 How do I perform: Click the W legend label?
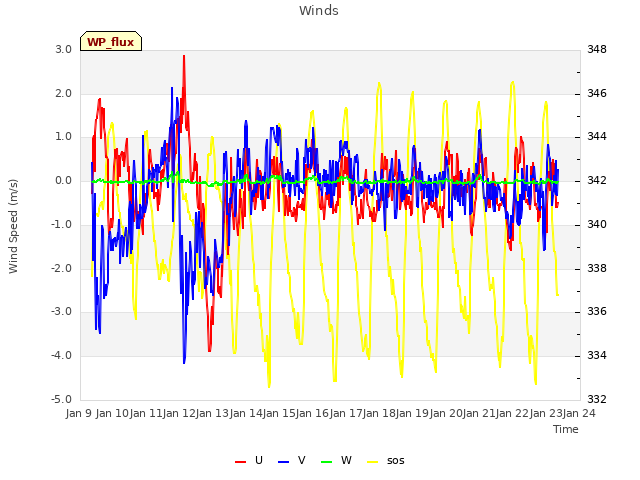[346, 460]
